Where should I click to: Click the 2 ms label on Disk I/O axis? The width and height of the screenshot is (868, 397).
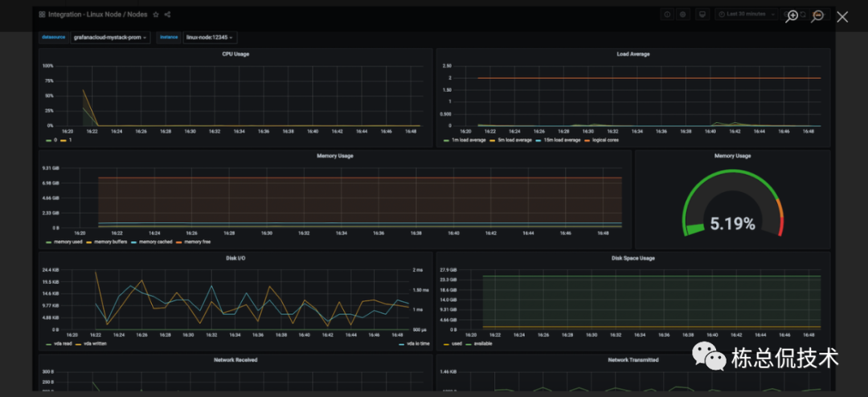pos(417,270)
